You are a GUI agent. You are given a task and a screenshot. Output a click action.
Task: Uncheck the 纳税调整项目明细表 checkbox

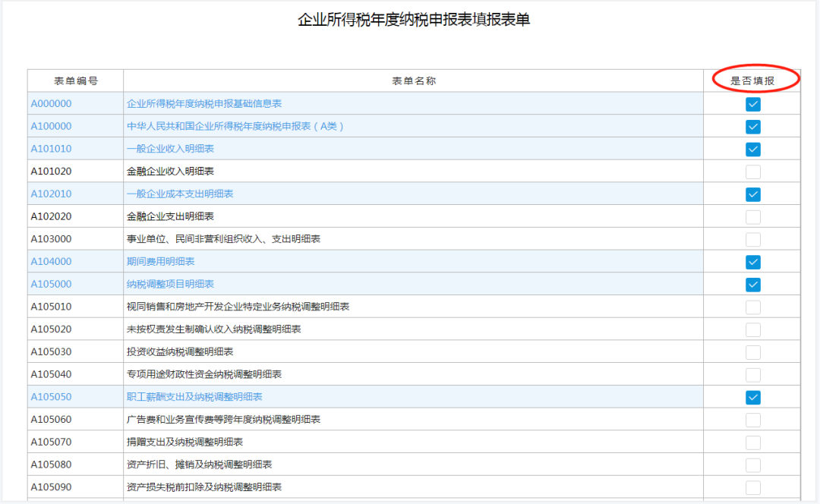click(752, 285)
